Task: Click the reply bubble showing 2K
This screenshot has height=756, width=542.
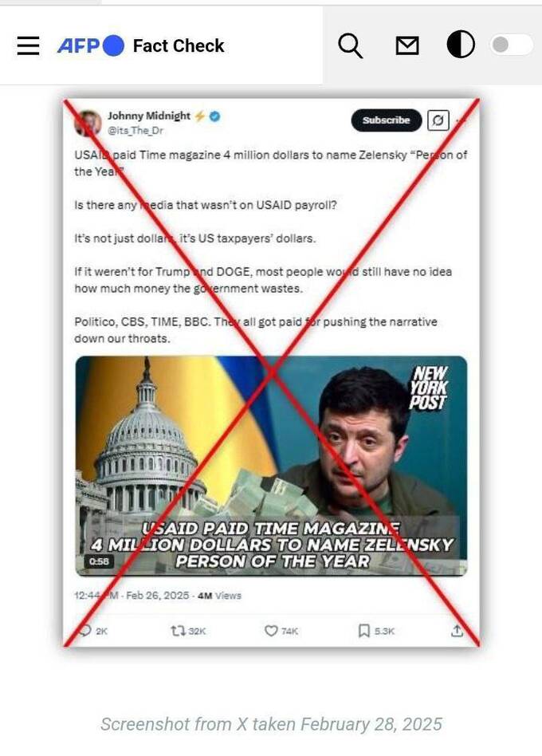Action: click(x=92, y=631)
